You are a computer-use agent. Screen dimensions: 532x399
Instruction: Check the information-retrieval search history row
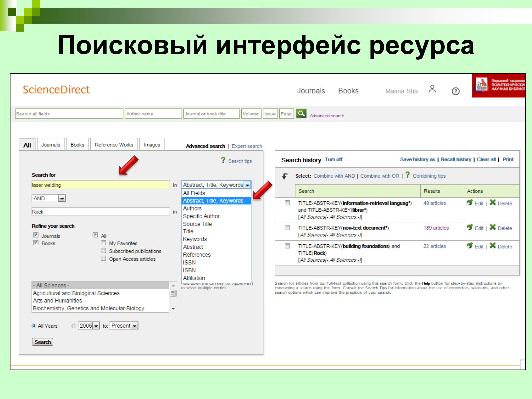point(287,203)
